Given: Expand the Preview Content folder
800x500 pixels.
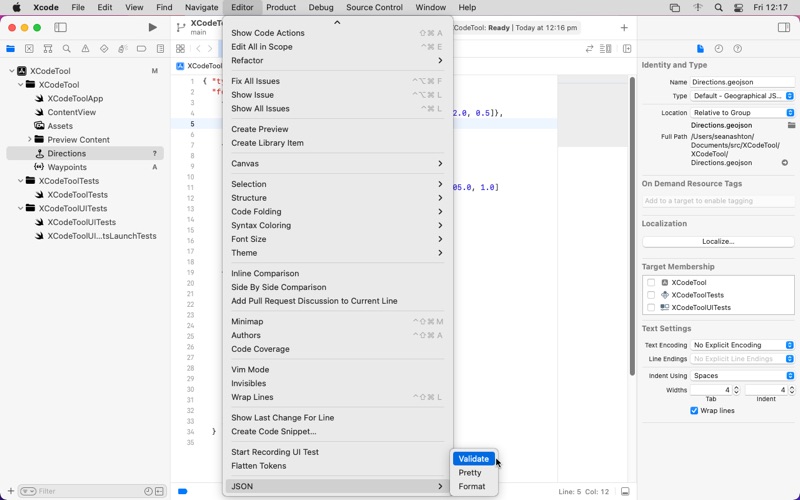Looking at the screenshot, I should 30,139.
